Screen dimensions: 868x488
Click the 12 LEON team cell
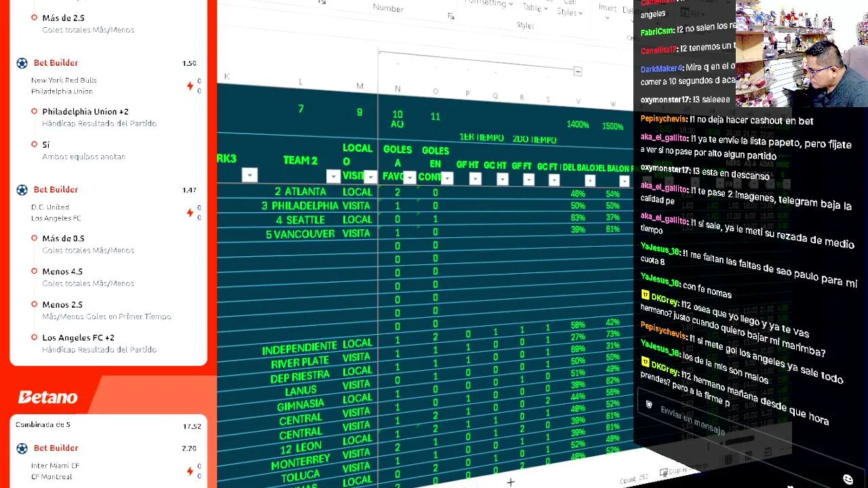tap(300, 448)
